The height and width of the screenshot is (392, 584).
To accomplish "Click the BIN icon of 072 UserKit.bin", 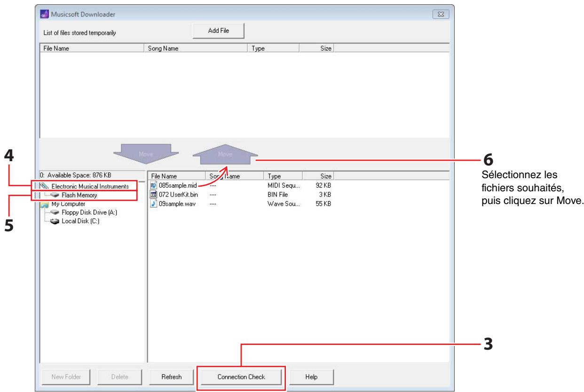I will (x=154, y=194).
